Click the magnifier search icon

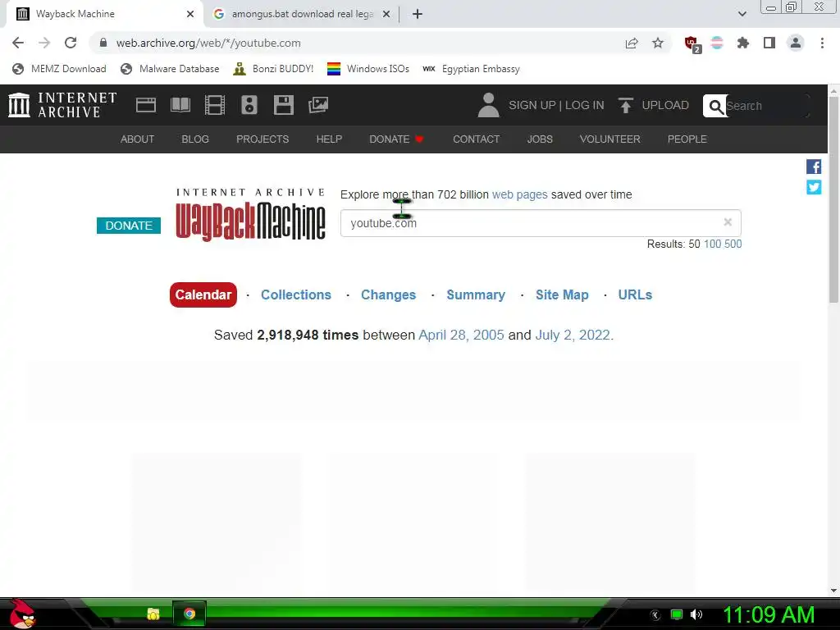click(x=715, y=106)
